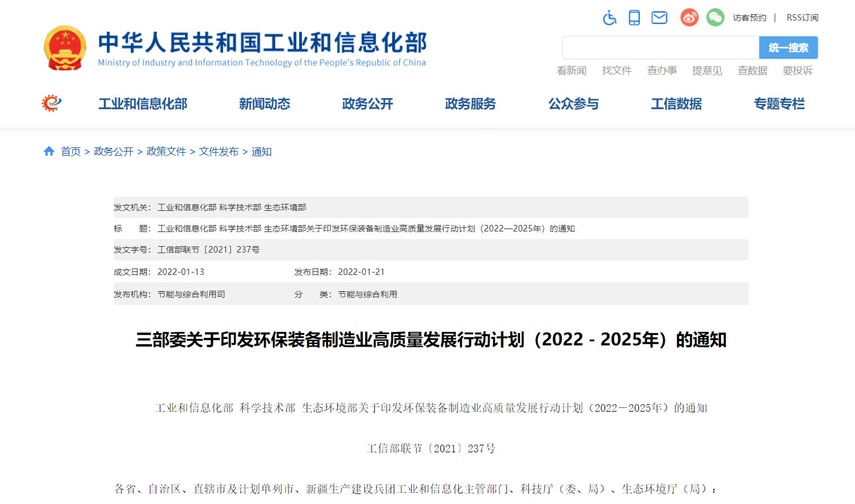Open the 专题专栏 navigation item
Screen dimensions: 855x504
point(779,104)
